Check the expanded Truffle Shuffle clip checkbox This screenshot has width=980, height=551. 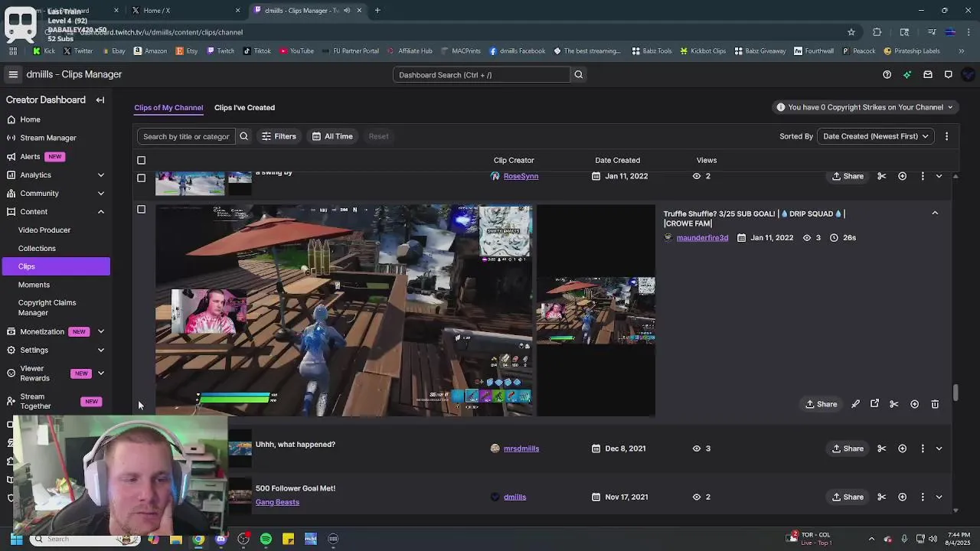(141, 209)
